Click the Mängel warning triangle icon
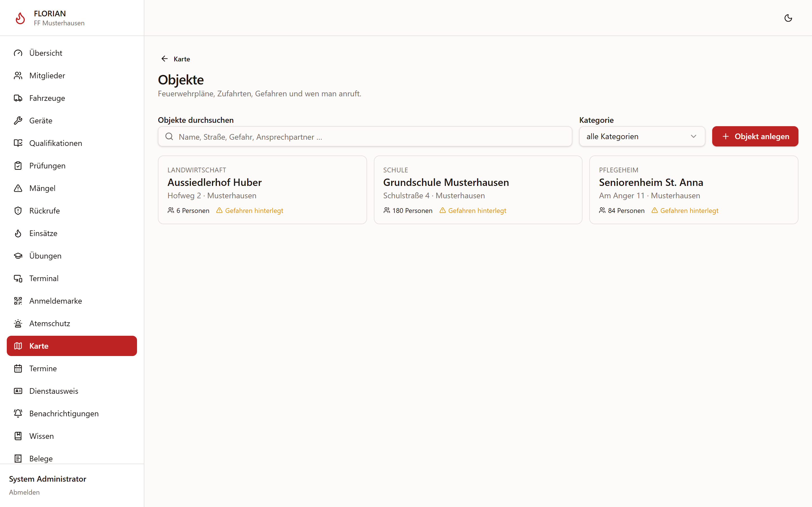 (x=18, y=188)
